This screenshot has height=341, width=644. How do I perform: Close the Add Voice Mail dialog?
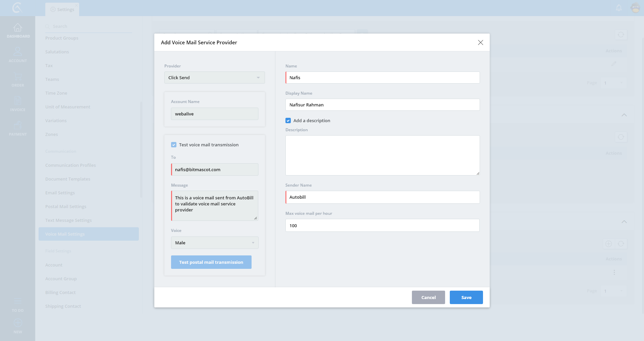(480, 42)
